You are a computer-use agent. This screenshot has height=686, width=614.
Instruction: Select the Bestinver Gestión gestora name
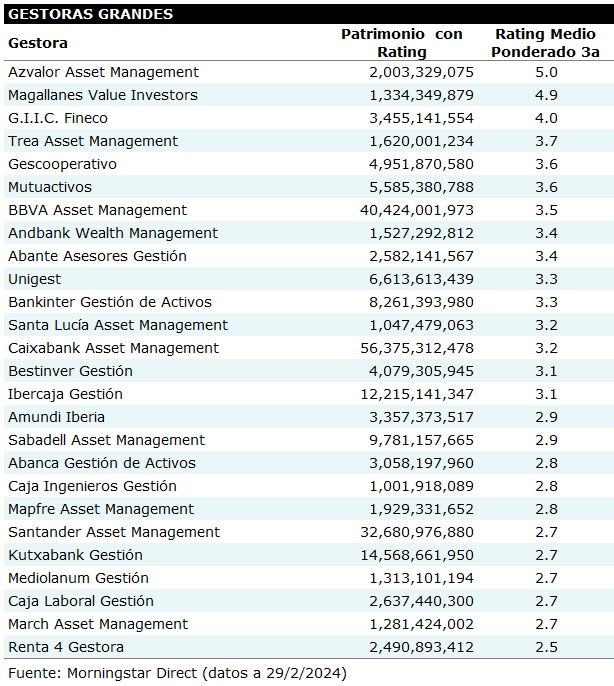70,371
